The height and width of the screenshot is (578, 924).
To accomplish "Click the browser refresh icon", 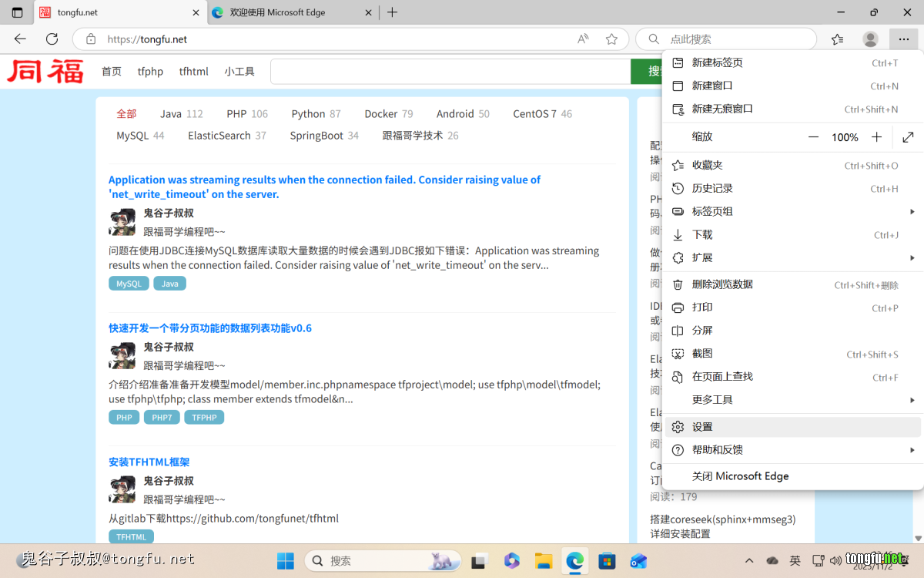I will 52,39.
